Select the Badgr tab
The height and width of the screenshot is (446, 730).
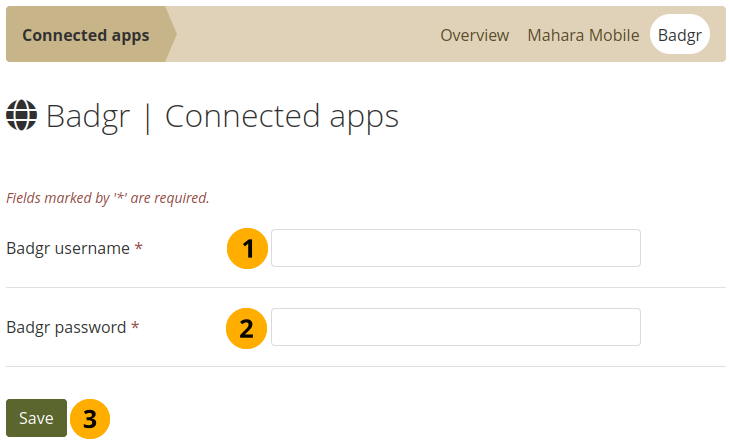pyautogui.click(x=679, y=35)
